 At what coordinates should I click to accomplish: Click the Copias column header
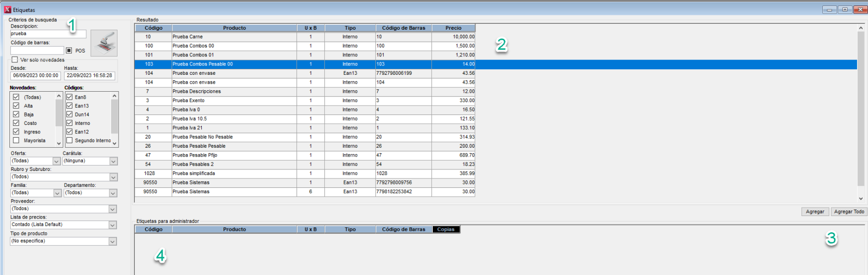(x=446, y=229)
